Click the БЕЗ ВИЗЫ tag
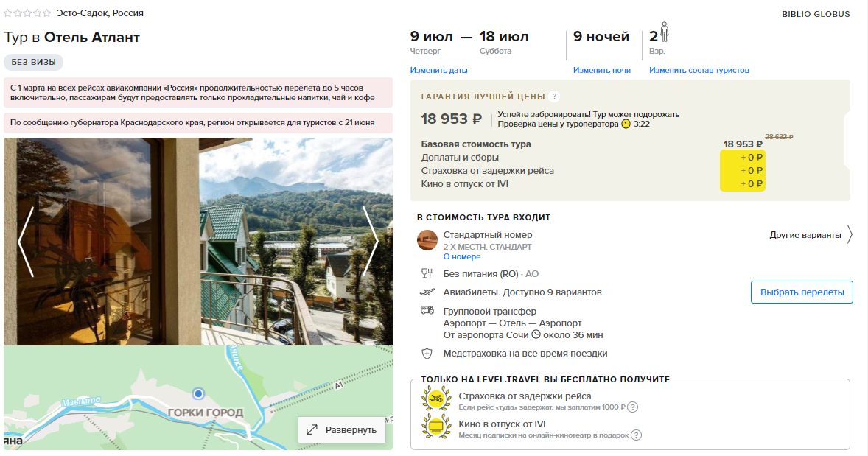The height and width of the screenshot is (456, 868). point(34,62)
